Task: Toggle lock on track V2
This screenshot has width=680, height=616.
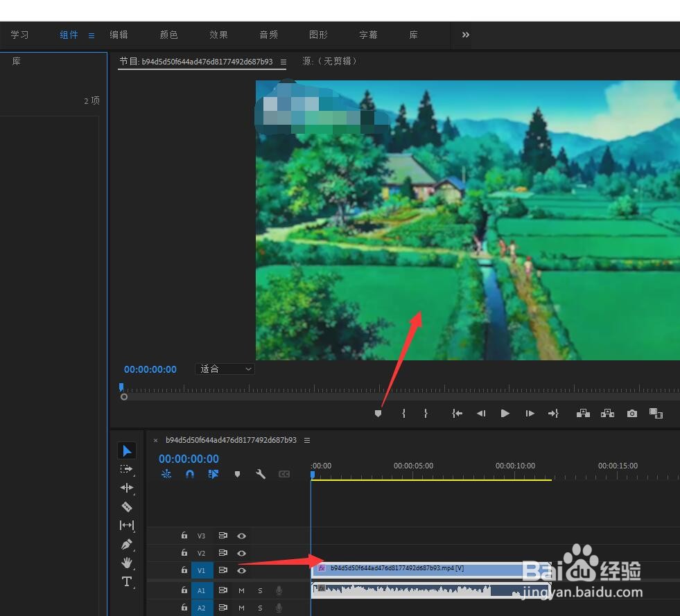Action: [x=184, y=553]
